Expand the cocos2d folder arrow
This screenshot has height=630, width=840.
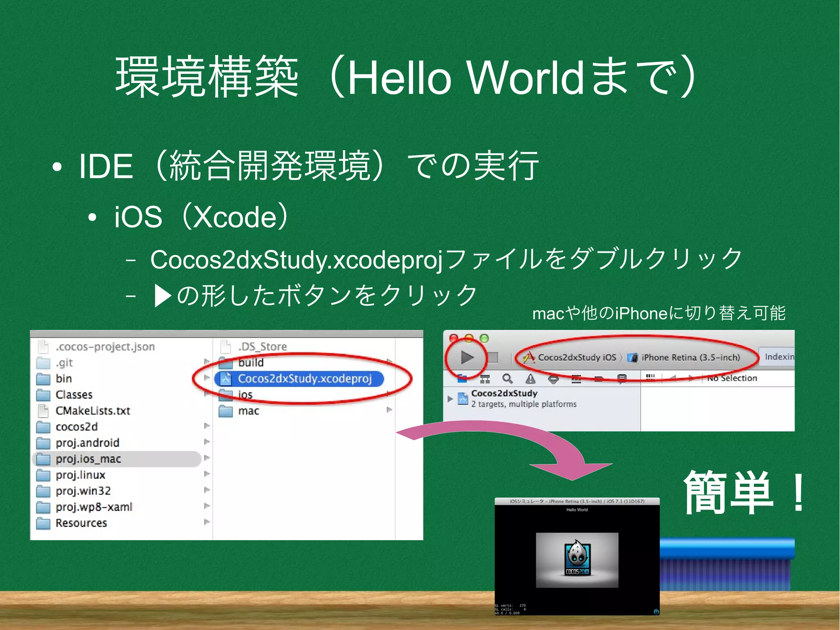[207, 426]
